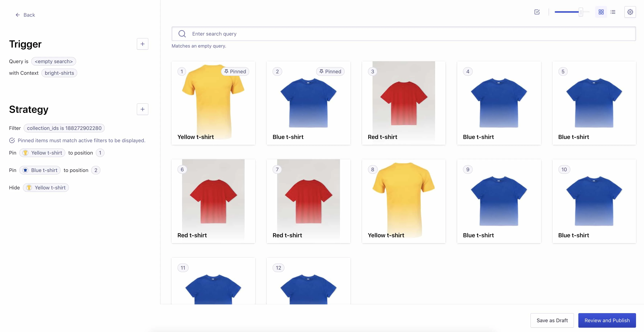Adjust the thumbnail size slider
The height and width of the screenshot is (332, 644).
coord(581,12)
